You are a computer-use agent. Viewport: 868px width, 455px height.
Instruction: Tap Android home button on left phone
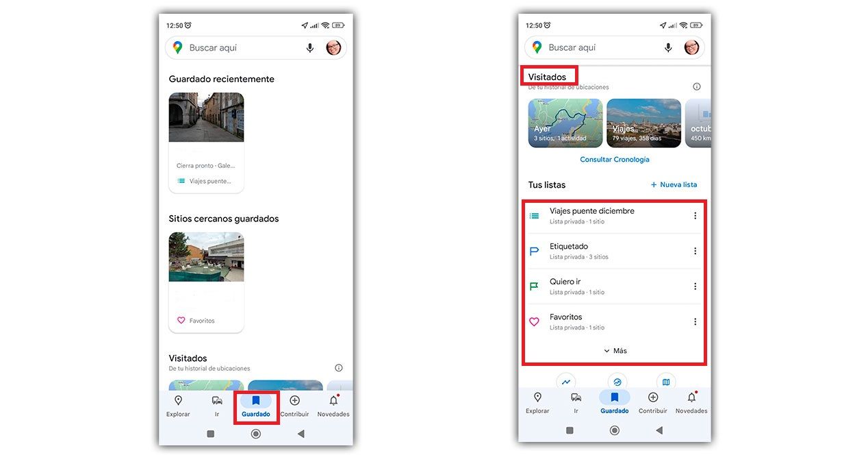(x=256, y=434)
